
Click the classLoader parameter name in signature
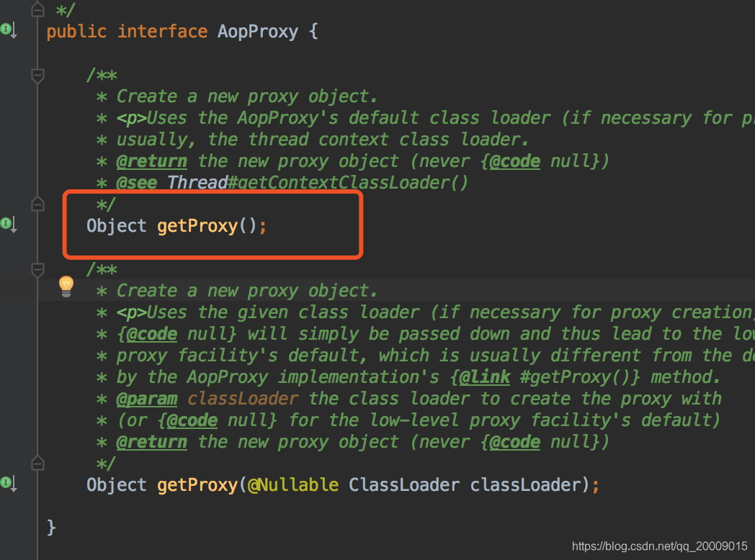tap(526, 485)
